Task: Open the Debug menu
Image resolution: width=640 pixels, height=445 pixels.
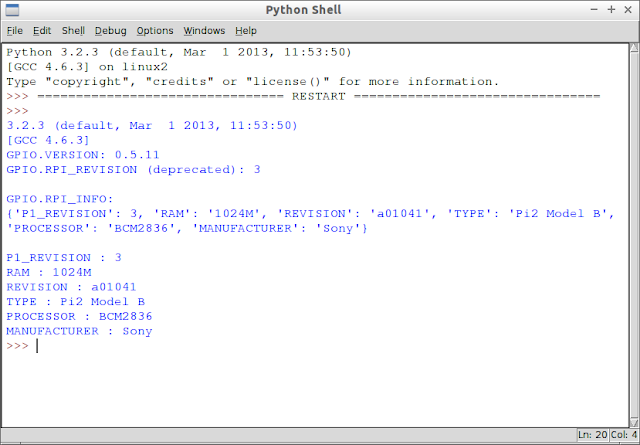Action: click(111, 31)
